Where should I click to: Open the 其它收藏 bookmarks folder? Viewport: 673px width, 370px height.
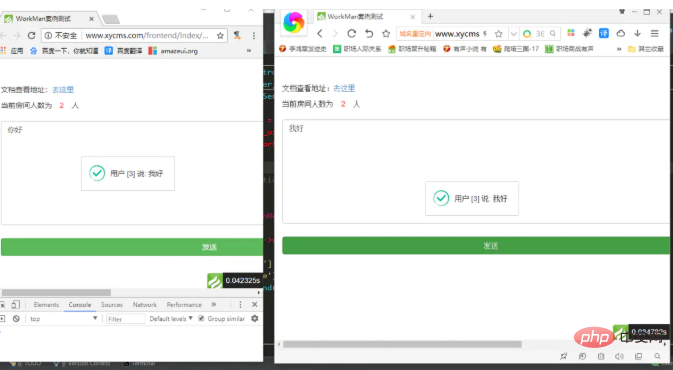coord(646,49)
